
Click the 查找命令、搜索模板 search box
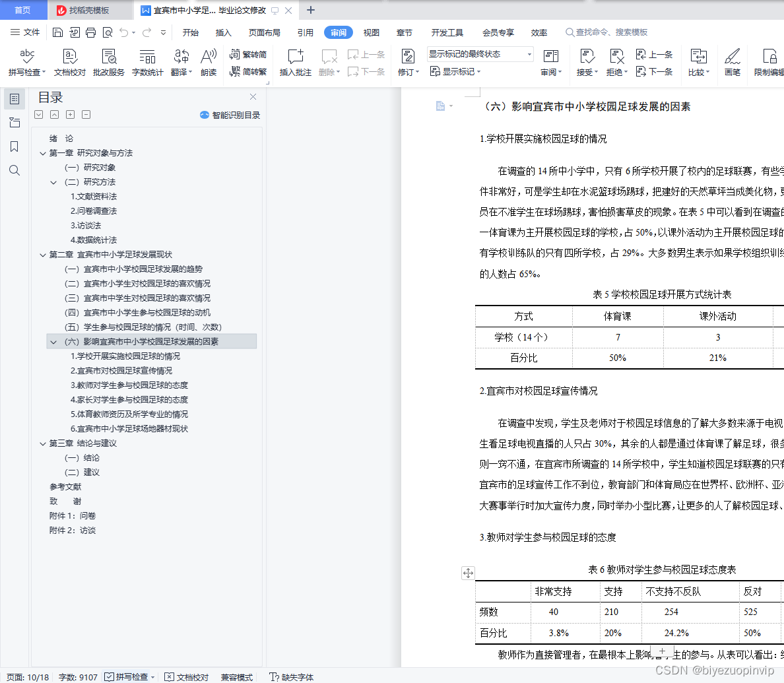pos(606,32)
